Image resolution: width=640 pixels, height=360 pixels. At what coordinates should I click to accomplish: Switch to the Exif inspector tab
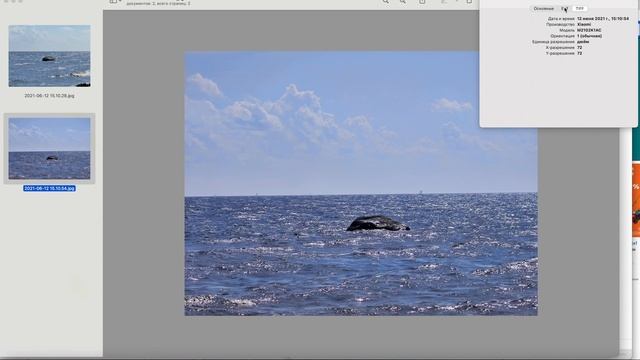(564, 9)
